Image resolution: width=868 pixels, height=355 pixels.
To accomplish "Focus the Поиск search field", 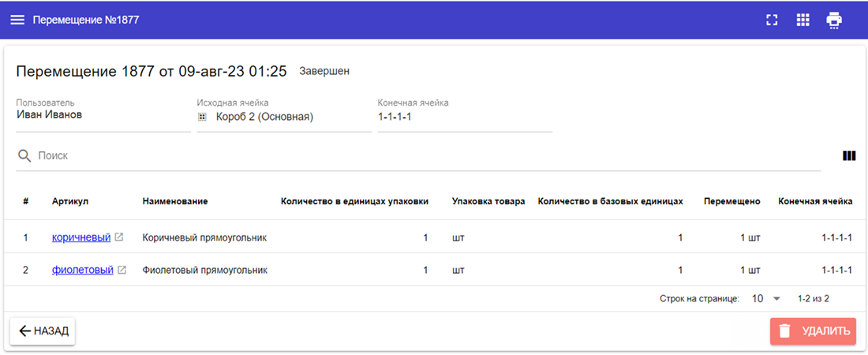I will pyautogui.click(x=426, y=155).
